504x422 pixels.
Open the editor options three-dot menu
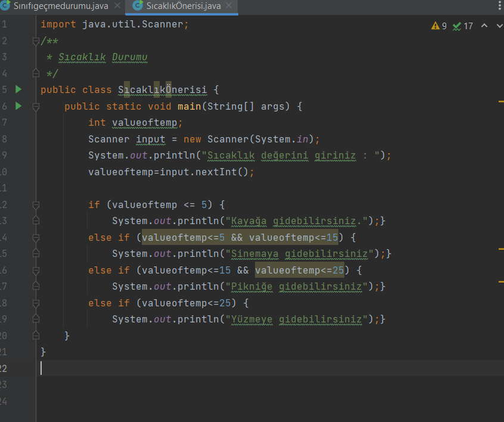click(x=499, y=5)
